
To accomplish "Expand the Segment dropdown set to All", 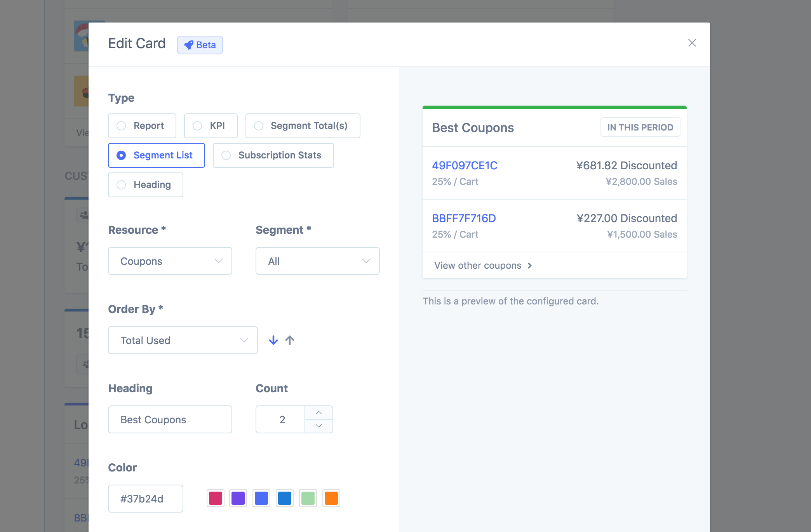I will [317, 261].
